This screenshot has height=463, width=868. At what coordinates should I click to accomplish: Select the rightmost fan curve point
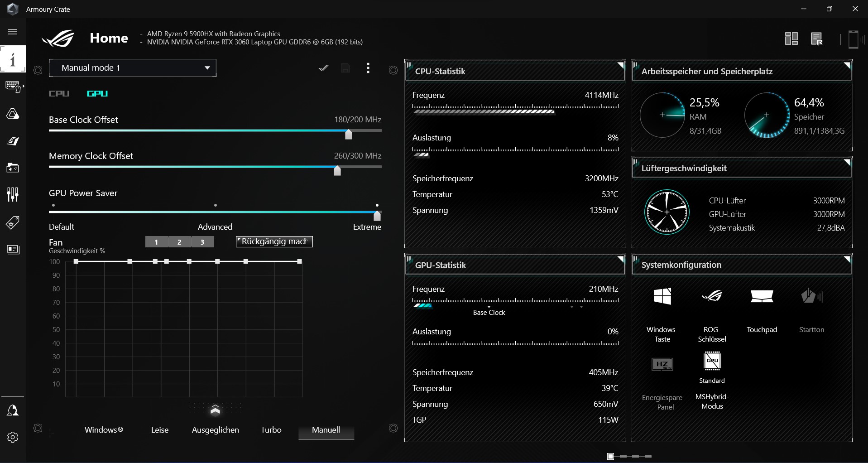(x=299, y=261)
